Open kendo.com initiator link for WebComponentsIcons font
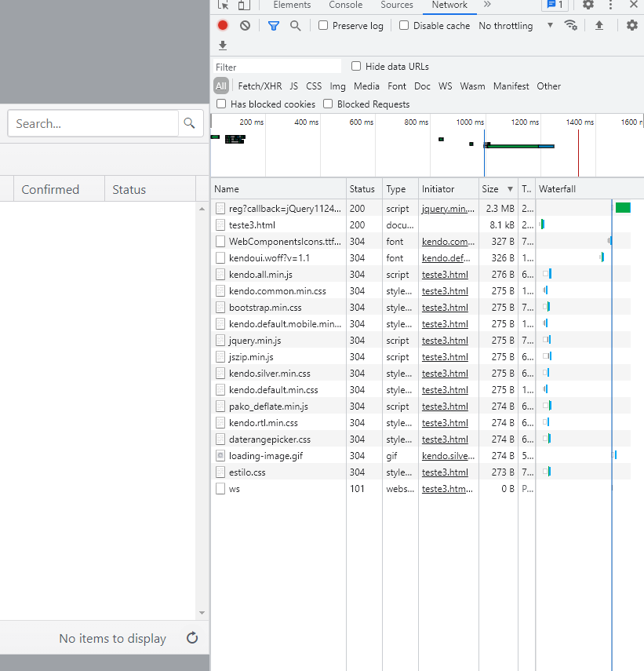 pos(448,242)
